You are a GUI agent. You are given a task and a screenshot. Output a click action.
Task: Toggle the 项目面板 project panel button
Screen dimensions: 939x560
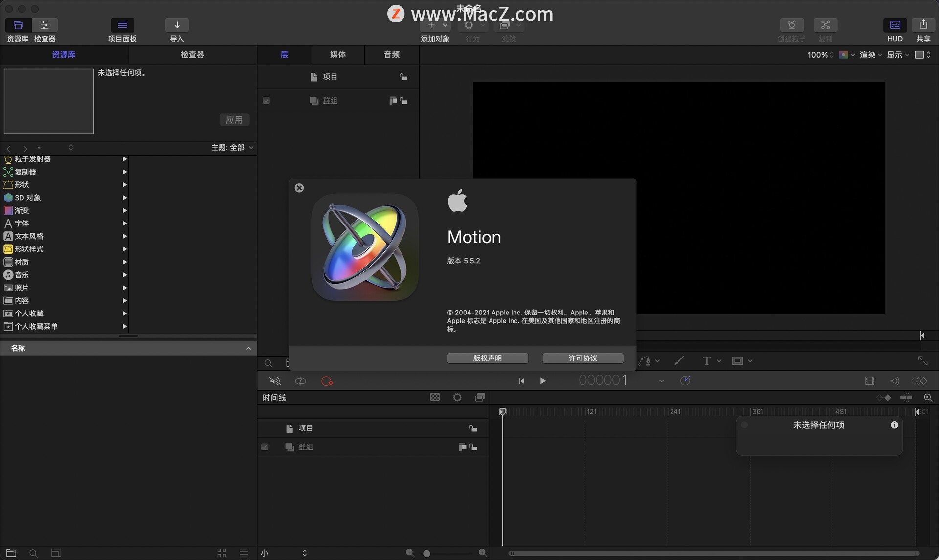point(122,25)
